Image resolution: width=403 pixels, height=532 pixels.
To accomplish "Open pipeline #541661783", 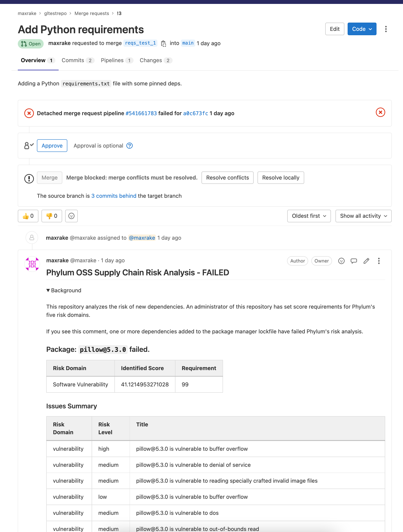I will click(141, 113).
